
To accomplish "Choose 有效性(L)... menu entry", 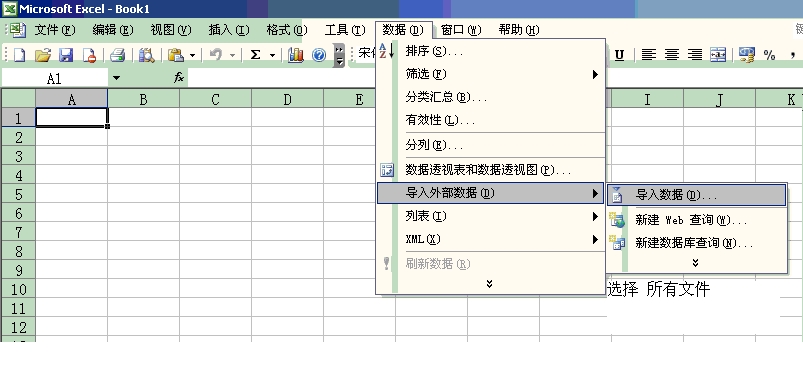I will pyautogui.click(x=491, y=120).
